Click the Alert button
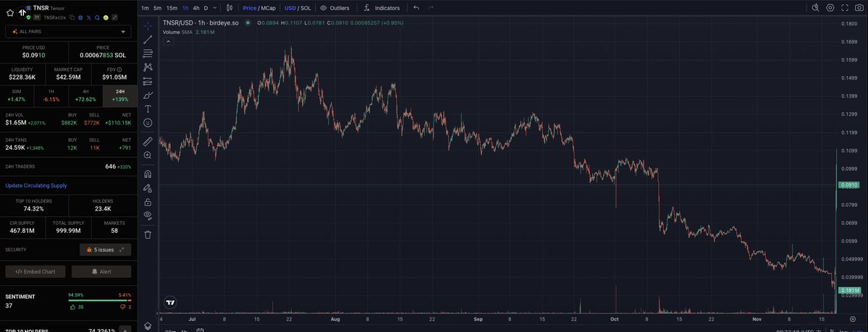This screenshot has width=868, height=332. coord(101,272)
